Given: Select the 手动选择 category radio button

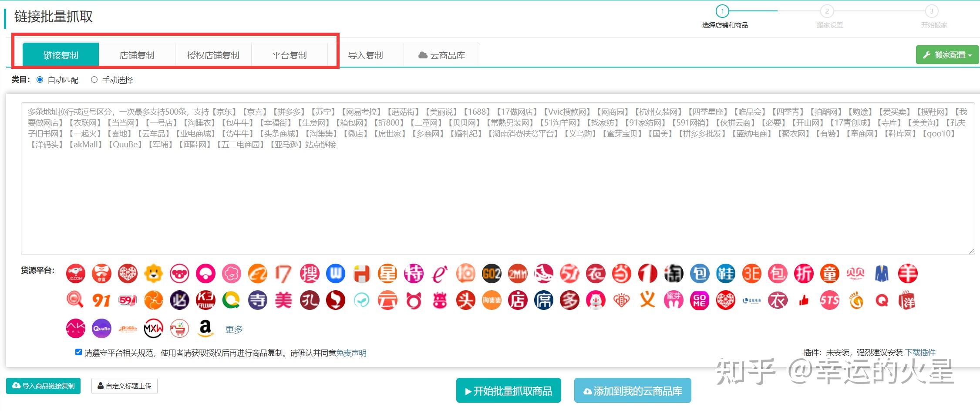Looking at the screenshot, I should pos(94,80).
